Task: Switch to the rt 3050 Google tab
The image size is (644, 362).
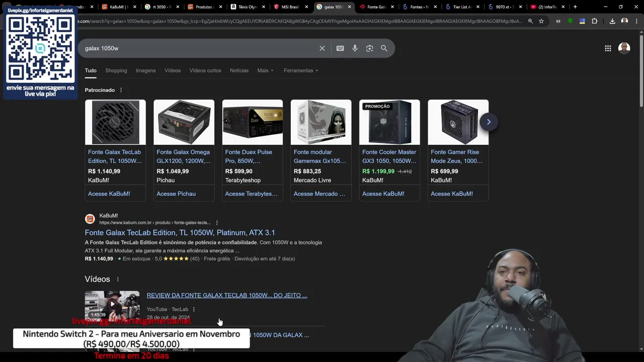Action: pyautogui.click(x=161, y=7)
